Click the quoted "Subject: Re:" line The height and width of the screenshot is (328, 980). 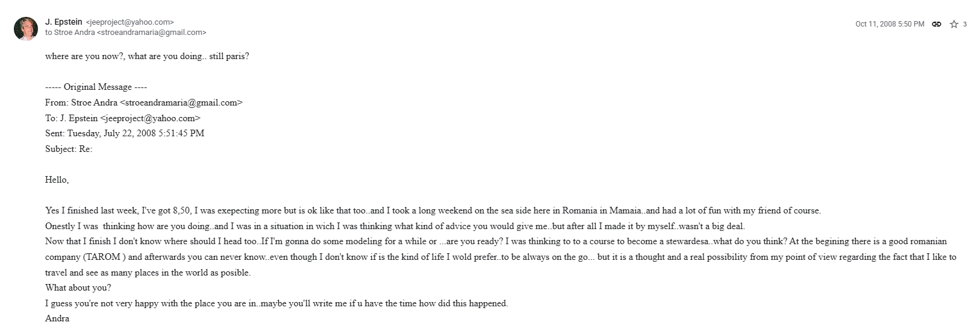pyautogui.click(x=69, y=149)
